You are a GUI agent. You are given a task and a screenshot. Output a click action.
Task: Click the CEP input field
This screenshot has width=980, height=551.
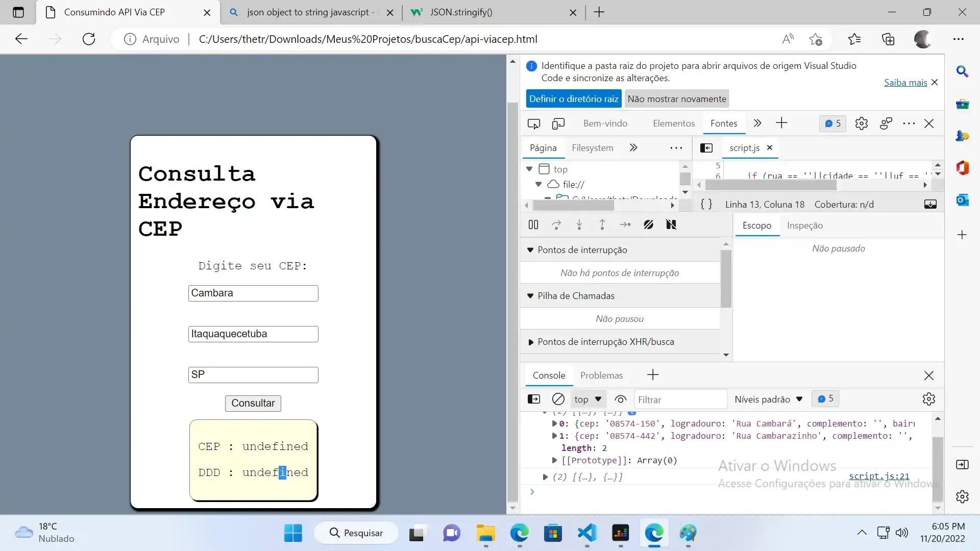[253, 293]
